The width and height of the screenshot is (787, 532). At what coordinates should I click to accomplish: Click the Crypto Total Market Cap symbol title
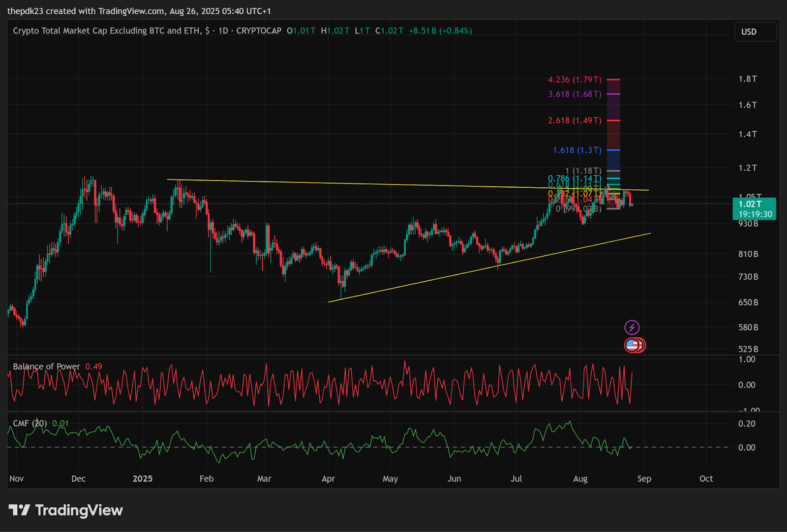pos(106,30)
